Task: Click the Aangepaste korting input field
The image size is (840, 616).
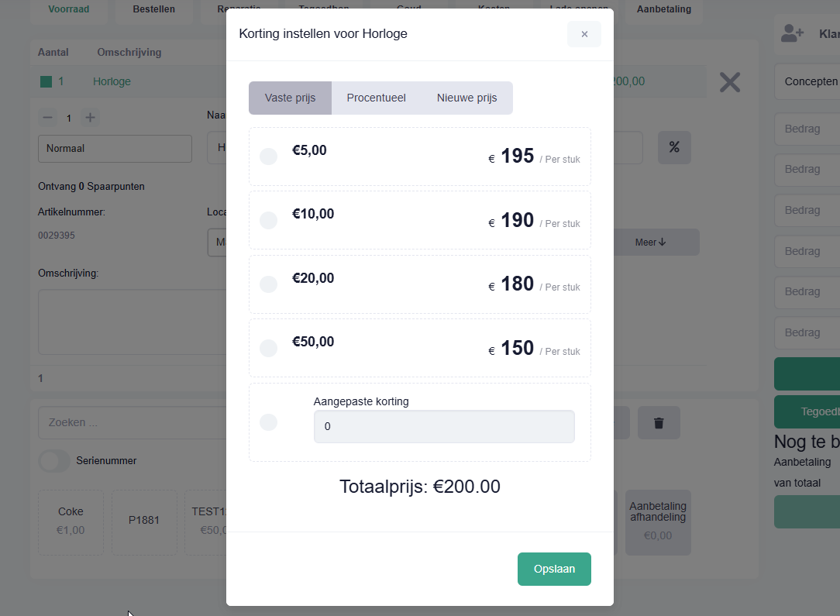Action: (444, 426)
